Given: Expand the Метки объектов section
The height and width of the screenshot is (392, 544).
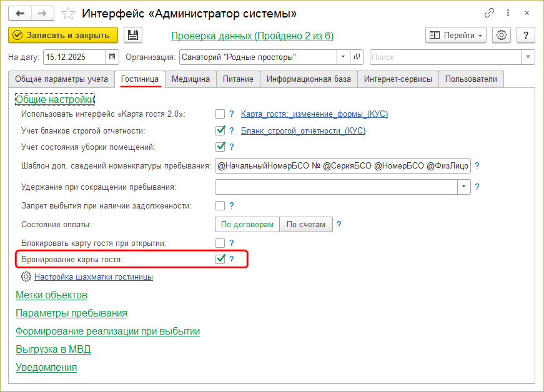Looking at the screenshot, I should tap(52, 295).
